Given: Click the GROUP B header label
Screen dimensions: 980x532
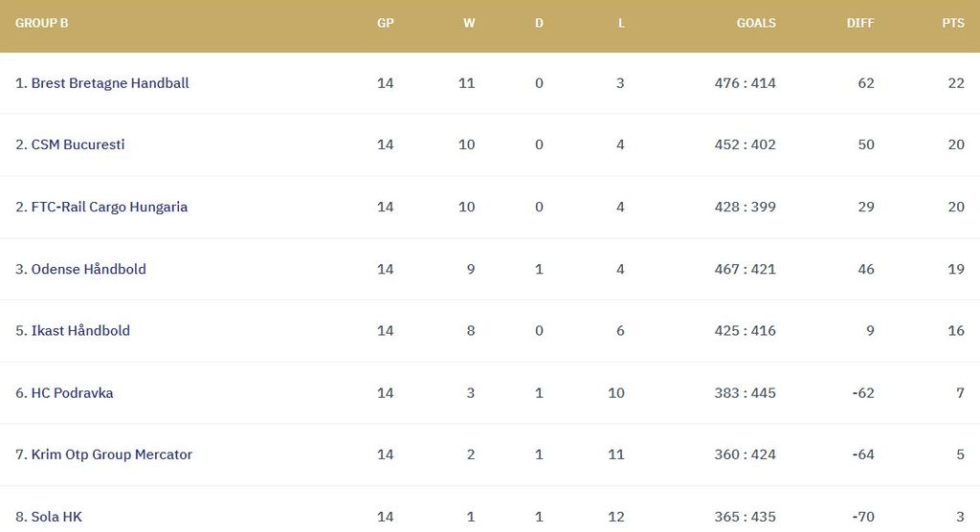Looking at the screenshot, I should point(42,23).
